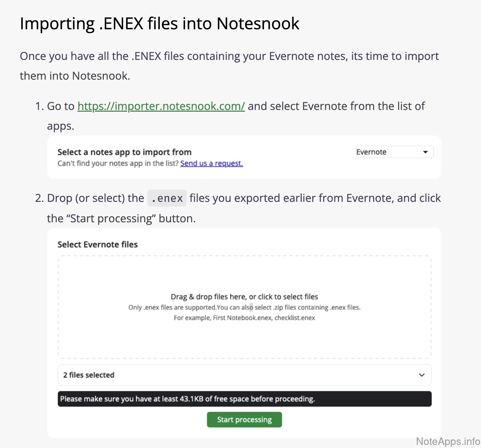Screen dimensions: 481x448
Task: Open the Evernote app selection dropdown
Action: [x=394, y=152]
